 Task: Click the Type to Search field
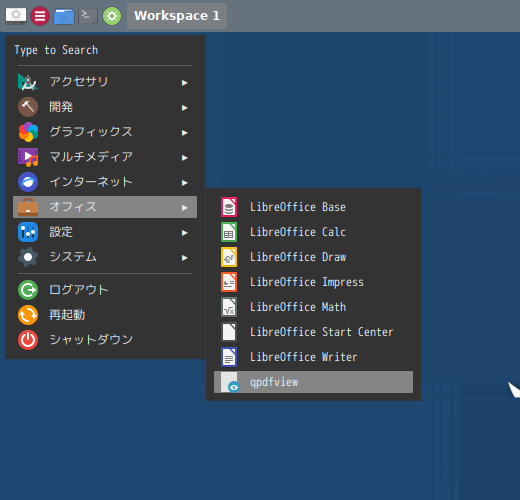click(x=105, y=50)
